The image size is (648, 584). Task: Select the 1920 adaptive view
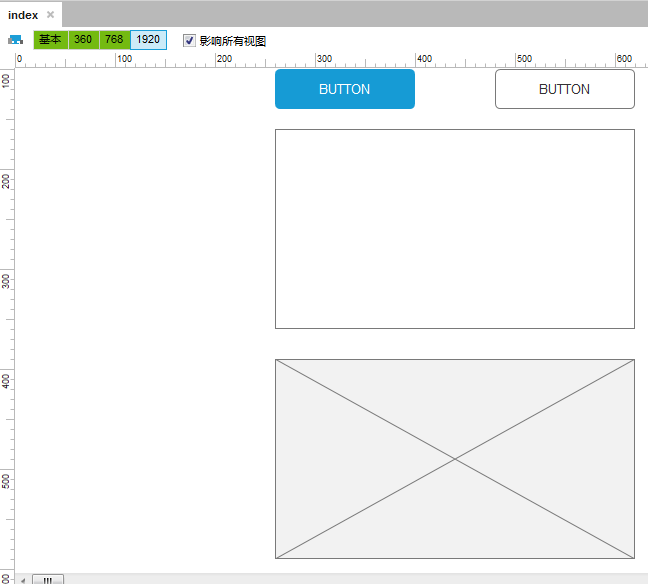click(148, 40)
